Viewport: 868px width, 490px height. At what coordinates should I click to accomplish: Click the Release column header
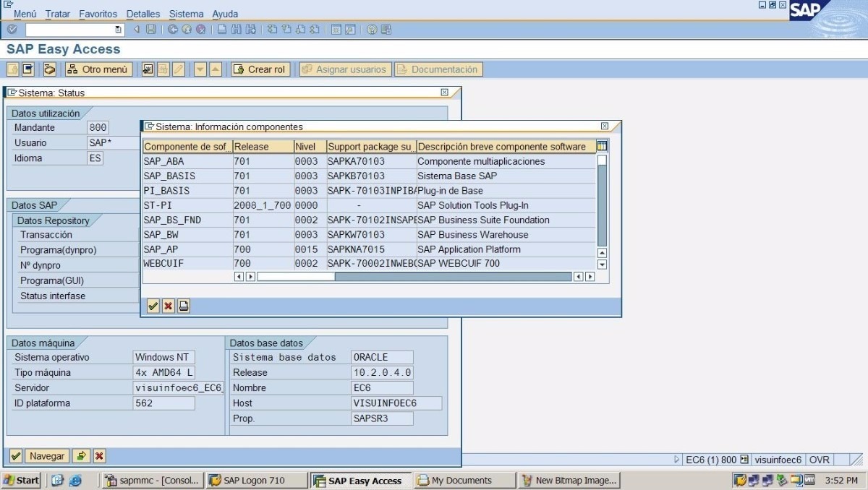click(x=263, y=147)
